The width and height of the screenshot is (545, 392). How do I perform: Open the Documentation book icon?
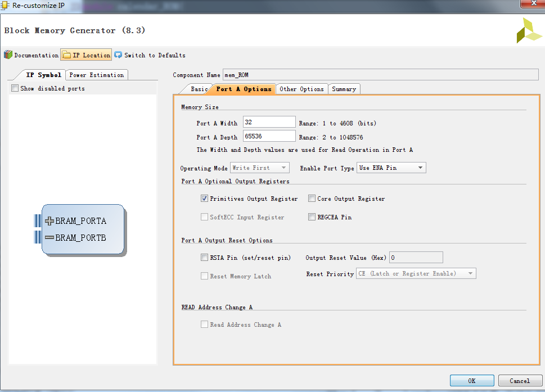tap(8, 55)
